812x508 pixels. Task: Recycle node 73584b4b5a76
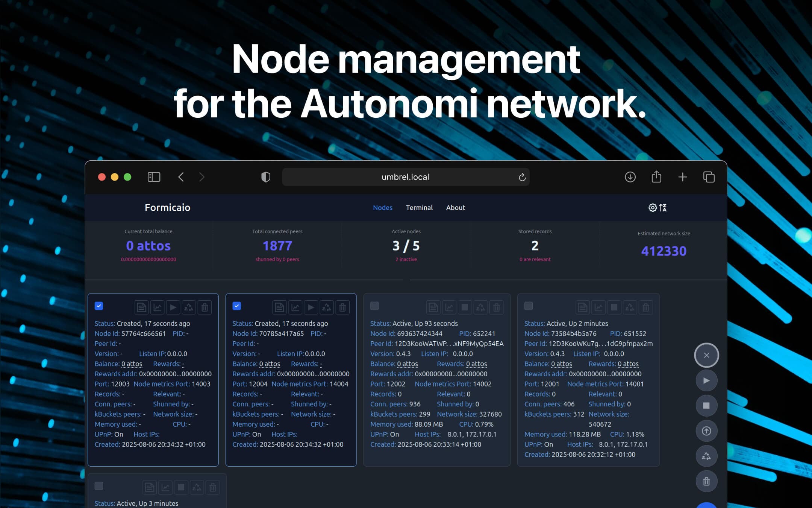click(x=630, y=307)
